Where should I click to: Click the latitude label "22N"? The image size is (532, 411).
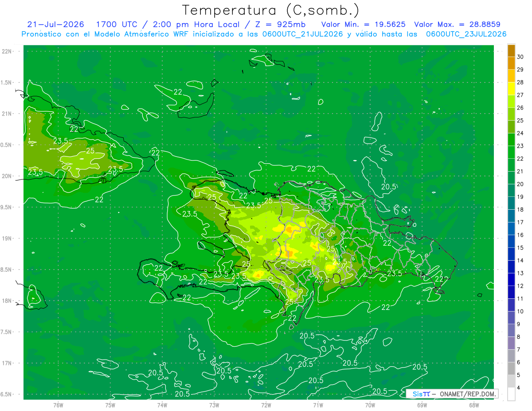point(7,51)
